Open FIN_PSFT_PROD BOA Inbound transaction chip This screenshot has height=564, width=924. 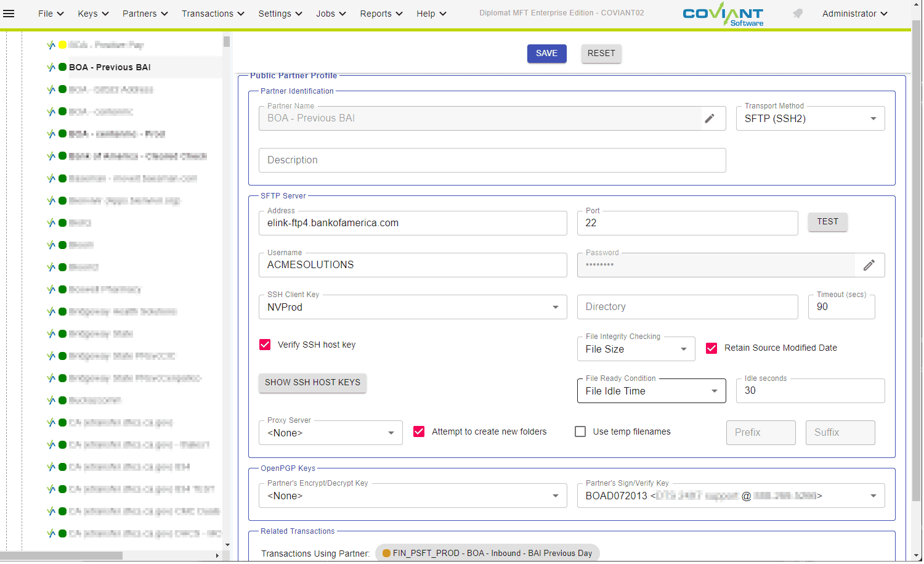[487, 554]
